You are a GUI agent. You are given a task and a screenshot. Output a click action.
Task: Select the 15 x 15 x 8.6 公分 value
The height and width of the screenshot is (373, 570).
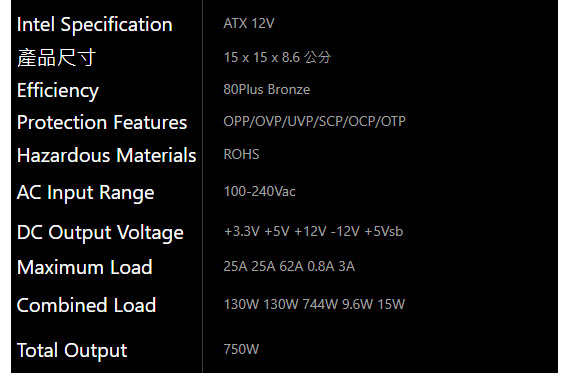(277, 57)
